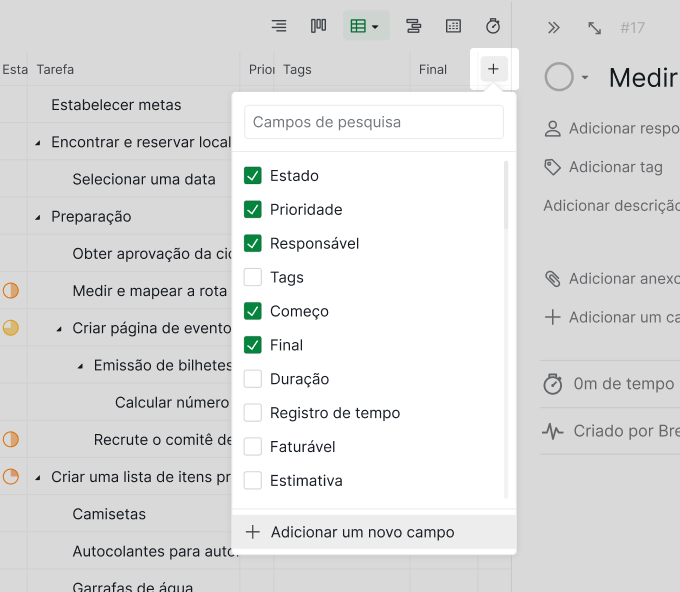Select the Estimativa field entry
The width and height of the screenshot is (680, 592).
pyautogui.click(x=306, y=481)
